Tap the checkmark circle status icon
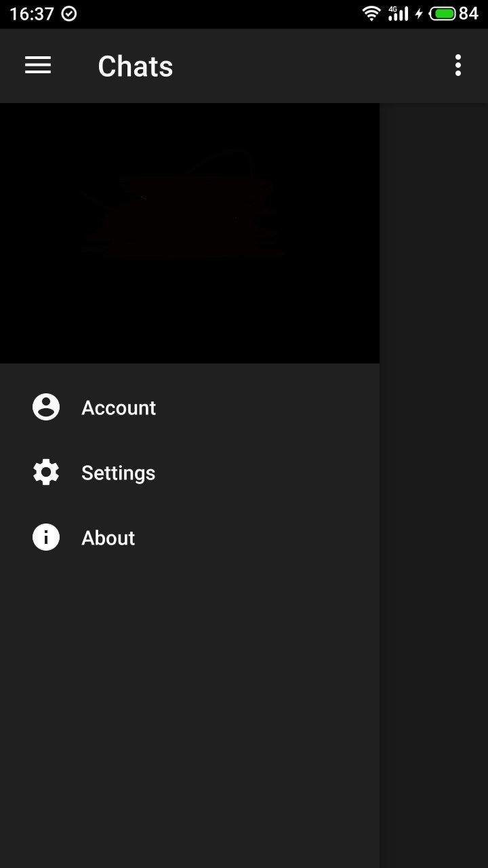This screenshot has width=488, height=868. click(69, 14)
